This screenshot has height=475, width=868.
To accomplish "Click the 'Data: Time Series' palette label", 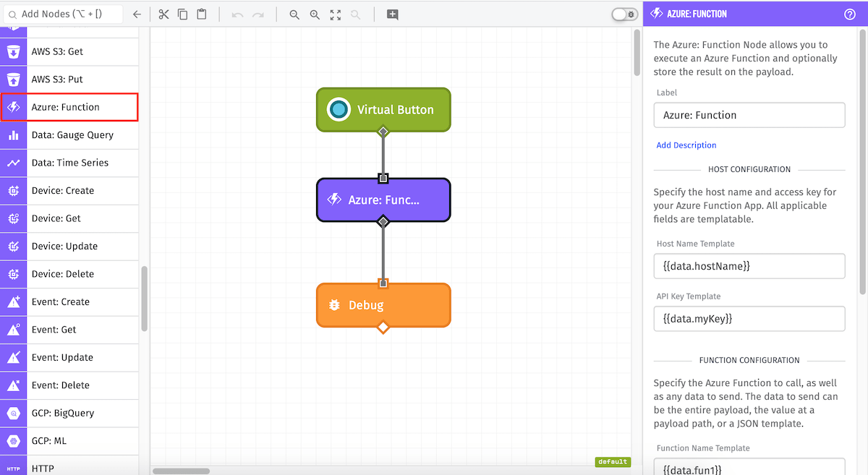I will point(70,163).
